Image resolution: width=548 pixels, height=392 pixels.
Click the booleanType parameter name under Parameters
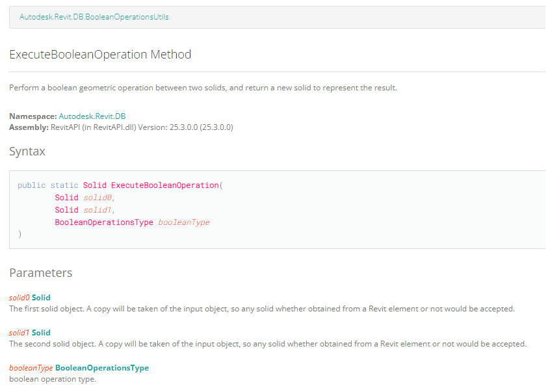click(x=31, y=367)
